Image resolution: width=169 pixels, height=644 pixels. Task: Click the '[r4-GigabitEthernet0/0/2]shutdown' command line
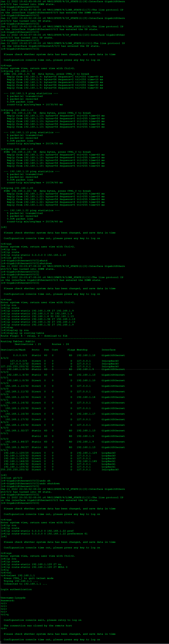(26, 263)
